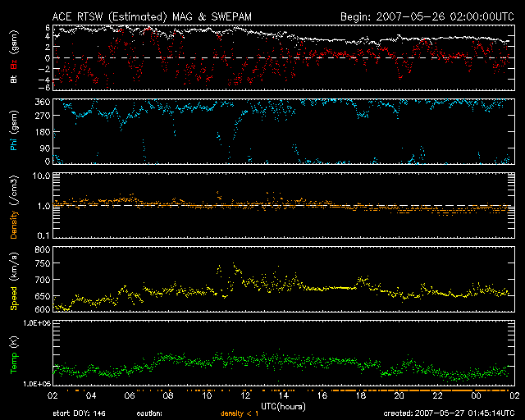This screenshot has height=420, width=525.
Task: Click the orange 'density < 1' legend text
Action: coord(238,414)
